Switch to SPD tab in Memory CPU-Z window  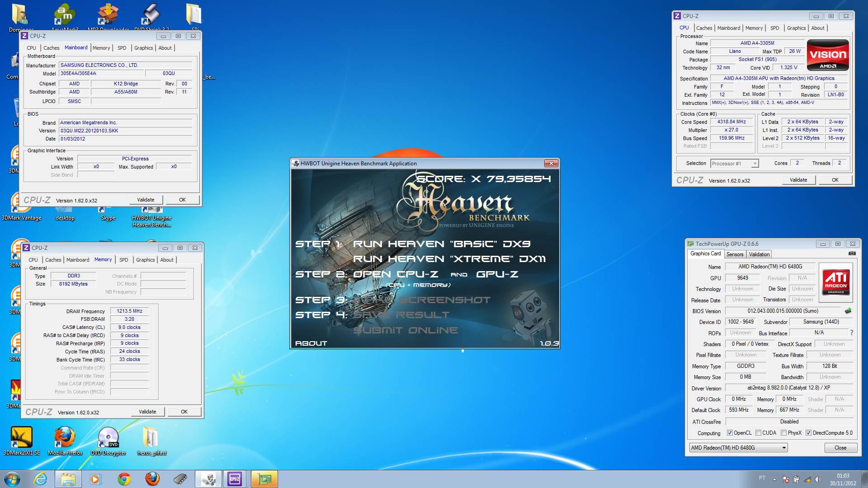coord(123,260)
